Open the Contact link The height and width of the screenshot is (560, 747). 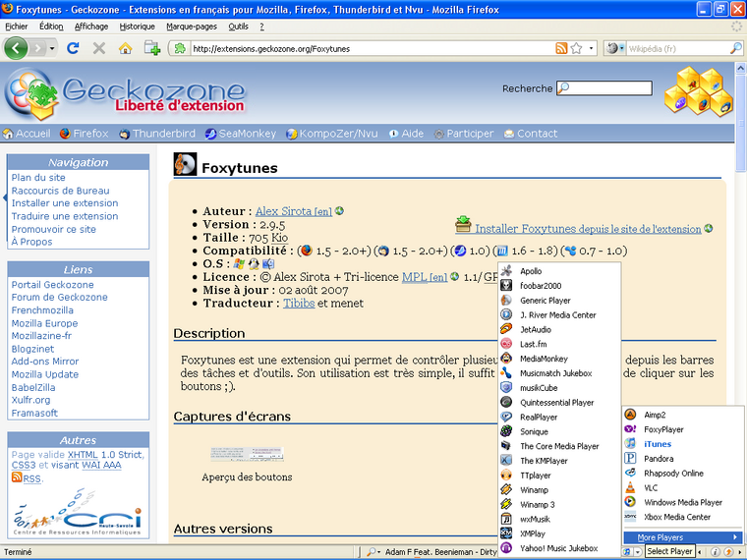tap(531, 134)
